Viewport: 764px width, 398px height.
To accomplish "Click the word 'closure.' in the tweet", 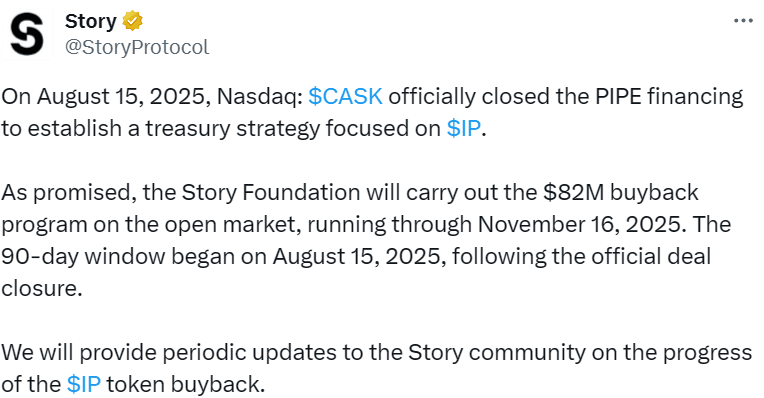I will pos(42,288).
